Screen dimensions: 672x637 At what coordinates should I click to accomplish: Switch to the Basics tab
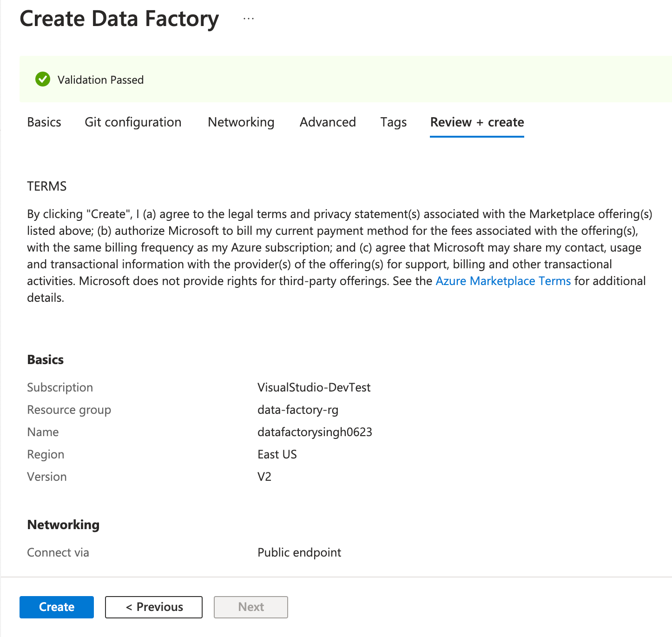coord(44,122)
